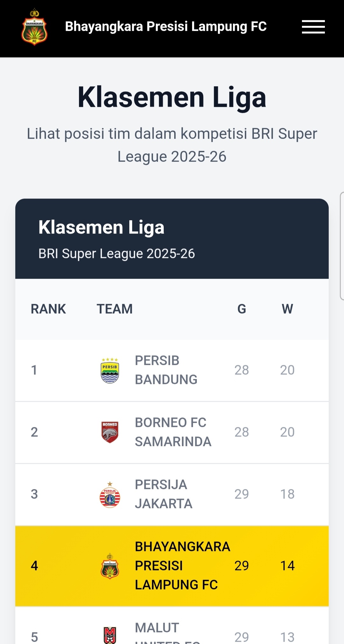Image resolution: width=344 pixels, height=644 pixels.
Task: Click the Borneo FC Samarinda crest
Action: point(110,432)
